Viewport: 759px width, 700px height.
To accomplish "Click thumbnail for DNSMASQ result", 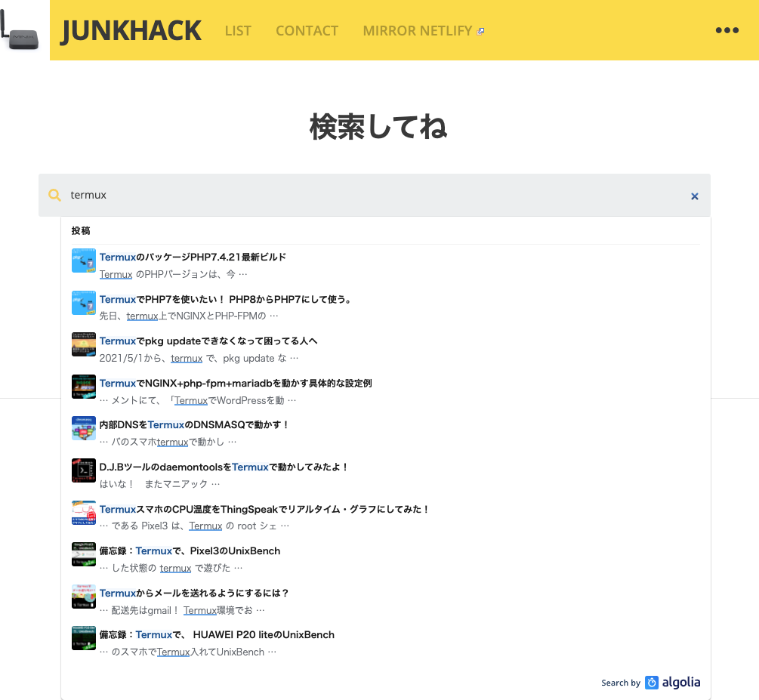I will coord(84,428).
